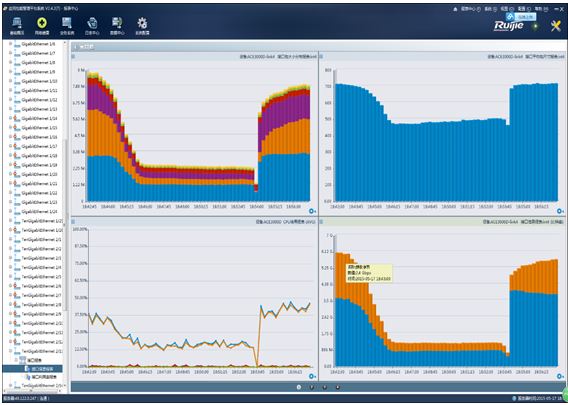Select GigabitEthernet 1/23 in the tree
The width and height of the screenshot is (568, 405).
[39, 202]
